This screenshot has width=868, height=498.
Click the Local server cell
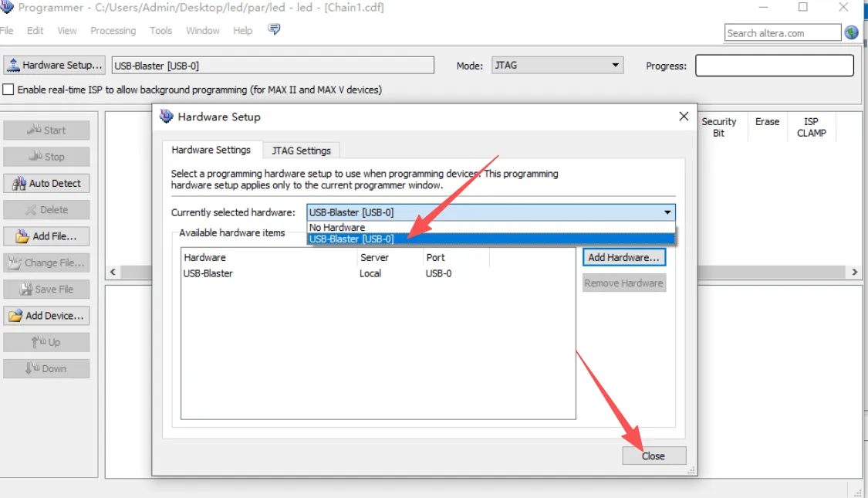tap(370, 273)
